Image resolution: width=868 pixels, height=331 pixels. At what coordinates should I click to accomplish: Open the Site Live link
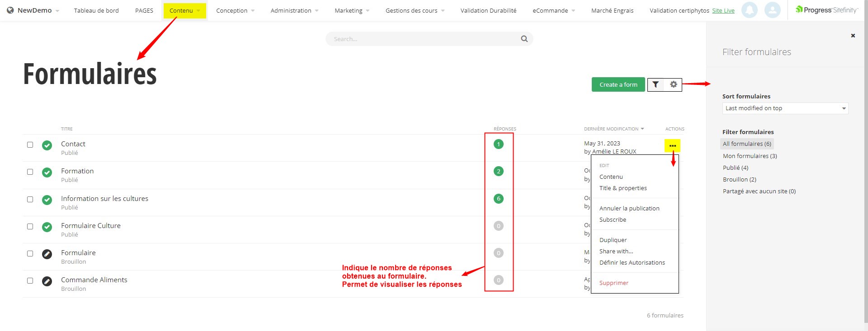tap(723, 10)
